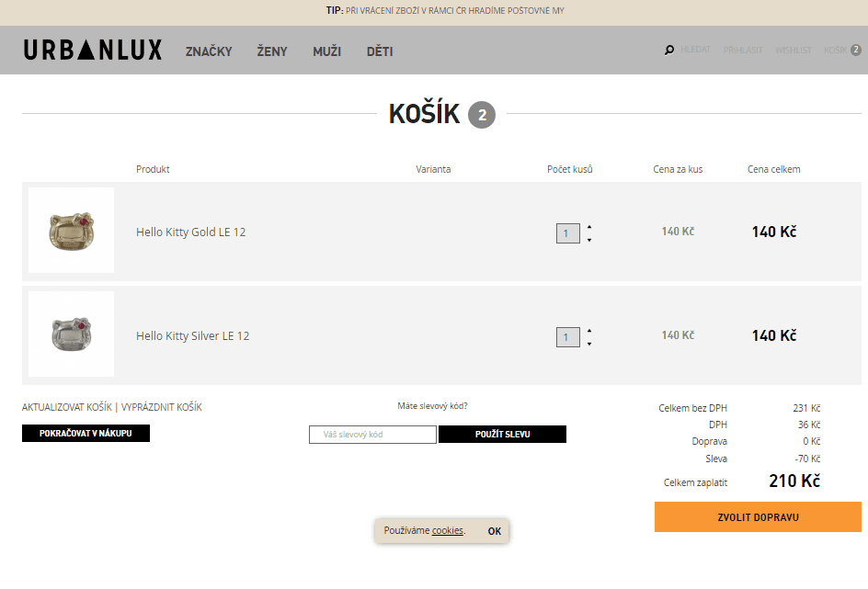868x589 pixels.
Task: Click VYPRÁZDNIT KOŠÍK link
Action: click(x=162, y=407)
